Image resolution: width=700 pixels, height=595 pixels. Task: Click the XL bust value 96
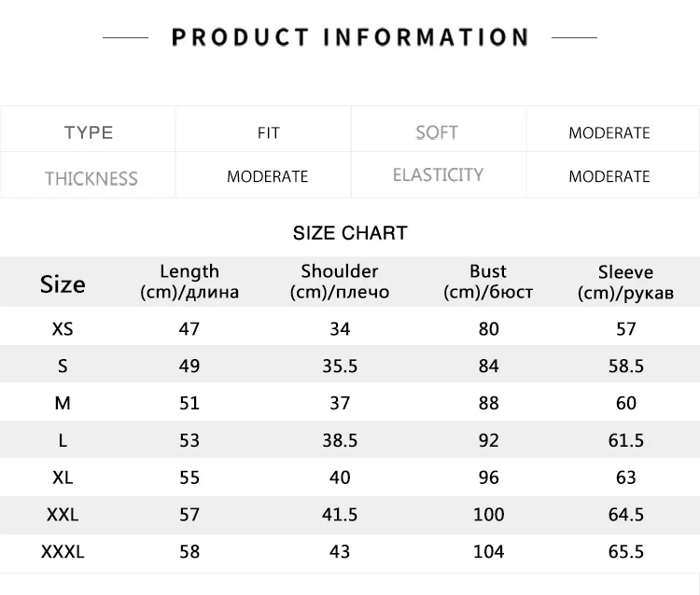pyautogui.click(x=488, y=477)
